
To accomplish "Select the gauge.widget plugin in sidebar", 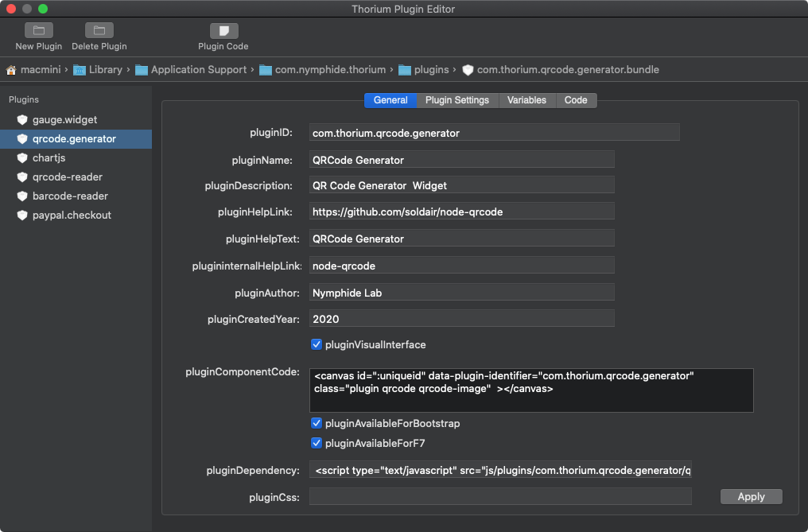I will [64, 119].
